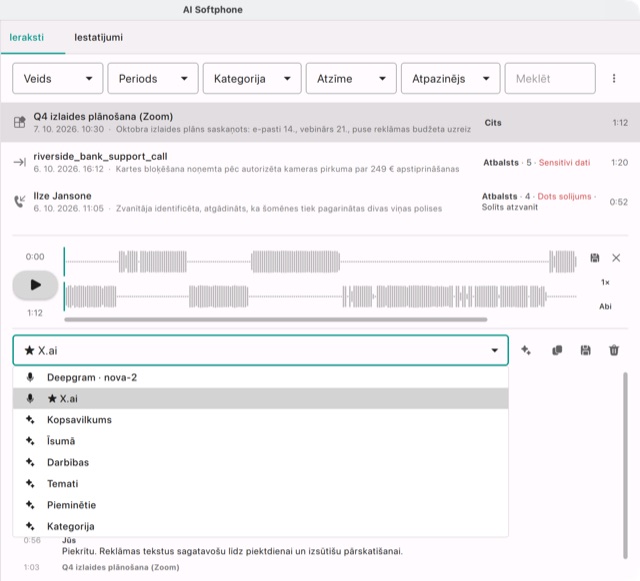Expand the Kategorija filter dropdown
Viewport: 640px width, 581px height.
pyautogui.click(x=252, y=78)
